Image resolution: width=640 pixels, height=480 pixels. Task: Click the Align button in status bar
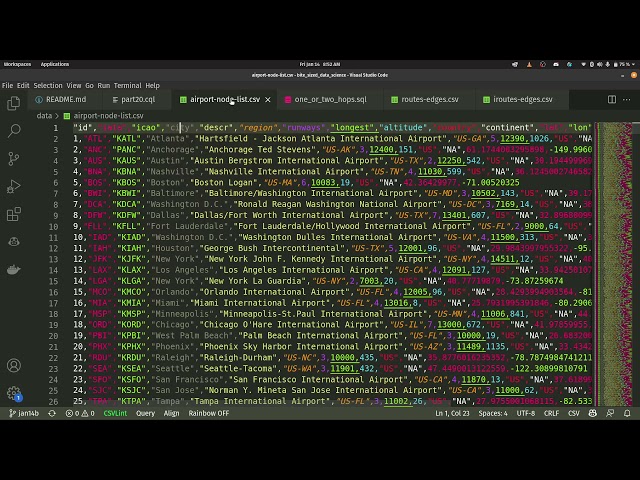(x=172, y=413)
